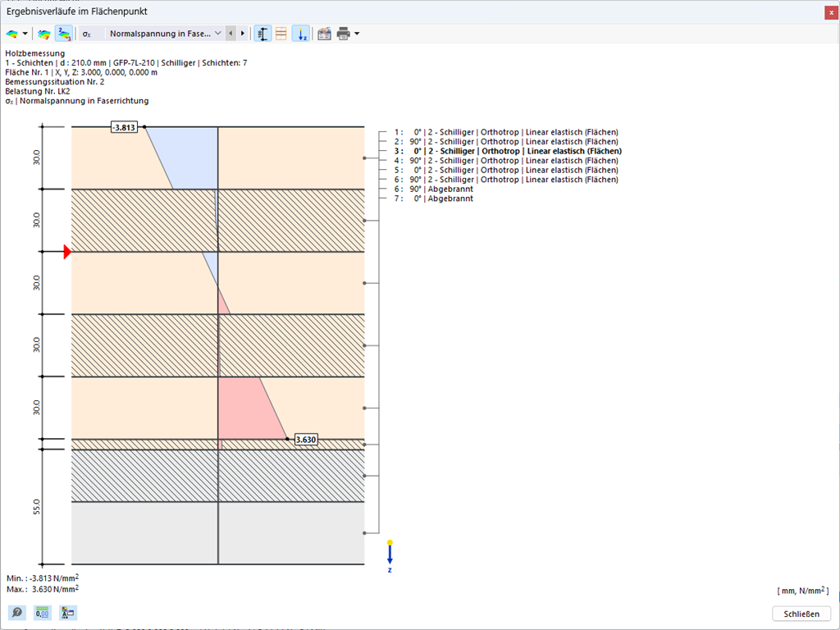Click the layer thickness display icon
The width and height of the screenshot is (840, 630).
(x=262, y=33)
